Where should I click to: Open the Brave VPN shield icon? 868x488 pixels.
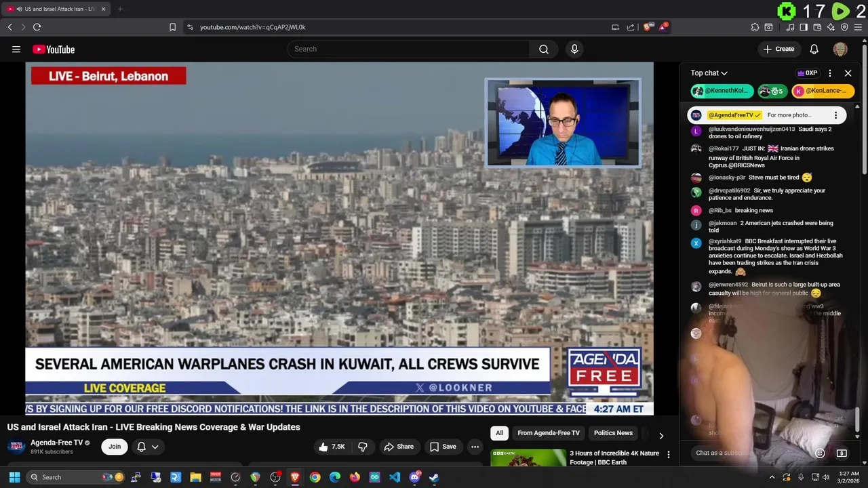(x=844, y=27)
